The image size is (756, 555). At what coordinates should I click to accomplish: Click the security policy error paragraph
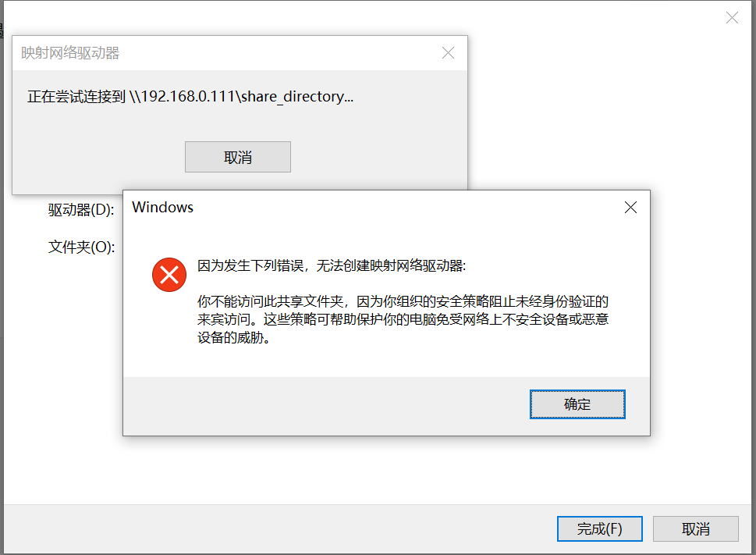pyautogui.click(x=403, y=319)
